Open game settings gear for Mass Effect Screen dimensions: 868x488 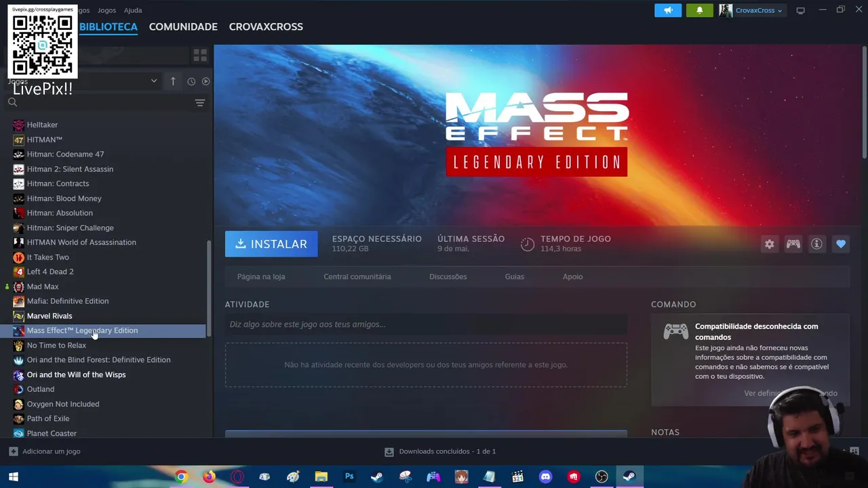(x=769, y=244)
